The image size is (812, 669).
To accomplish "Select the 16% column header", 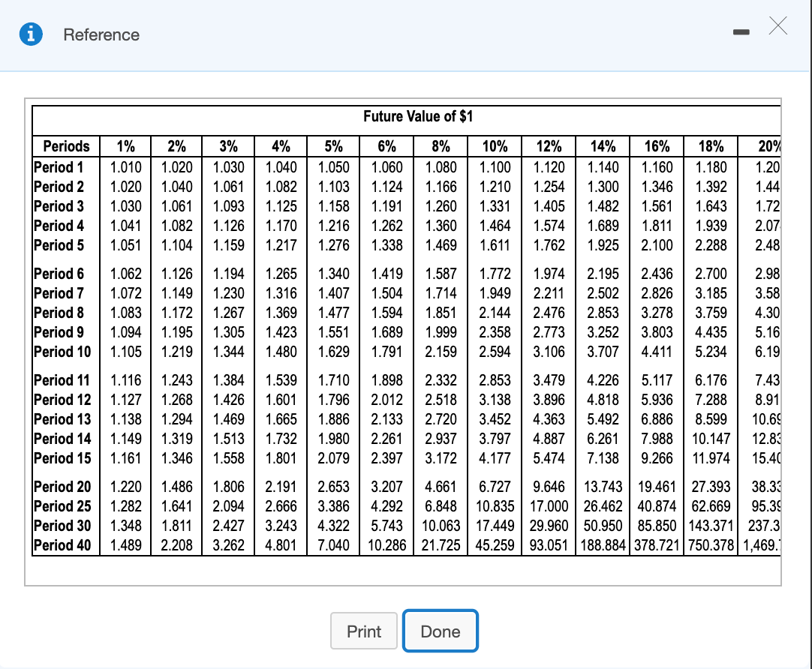I will click(x=657, y=146).
